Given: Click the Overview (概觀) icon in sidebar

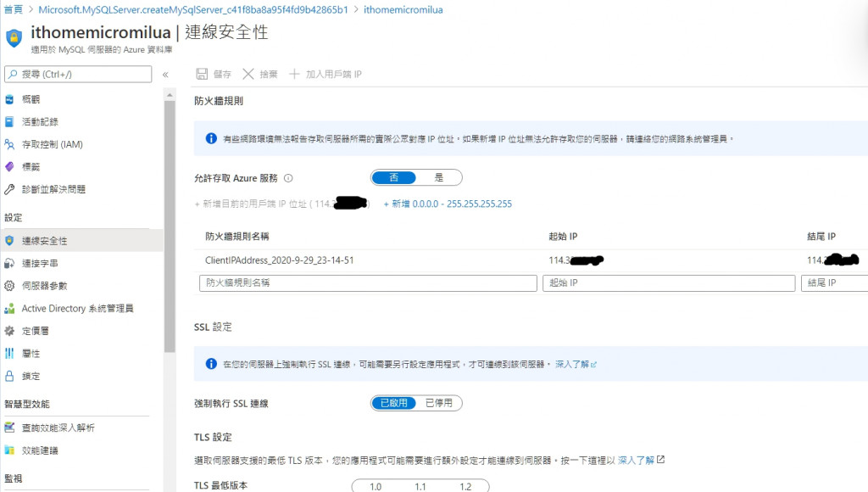Looking at the screenshot, I should click(x=9, y=99).
